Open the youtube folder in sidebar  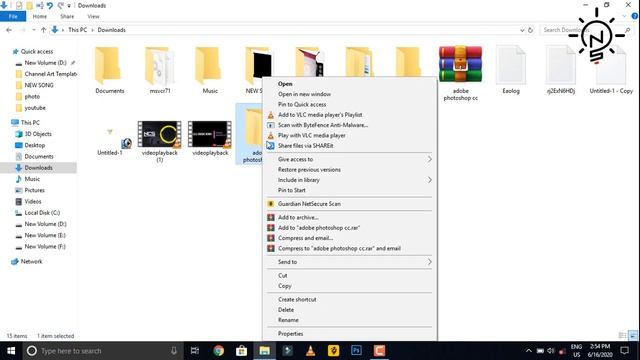tap(35, 108)
